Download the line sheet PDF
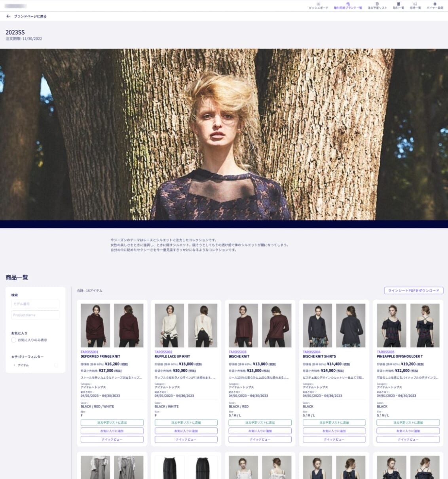The width and height of the screenshot is (448, 479). pyautogui.click(x=414, y=291)
